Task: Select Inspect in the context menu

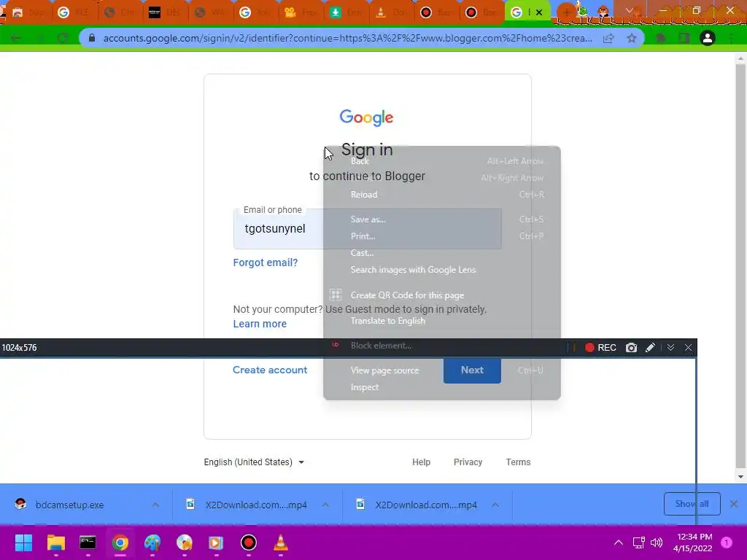Action: [441, 387]
